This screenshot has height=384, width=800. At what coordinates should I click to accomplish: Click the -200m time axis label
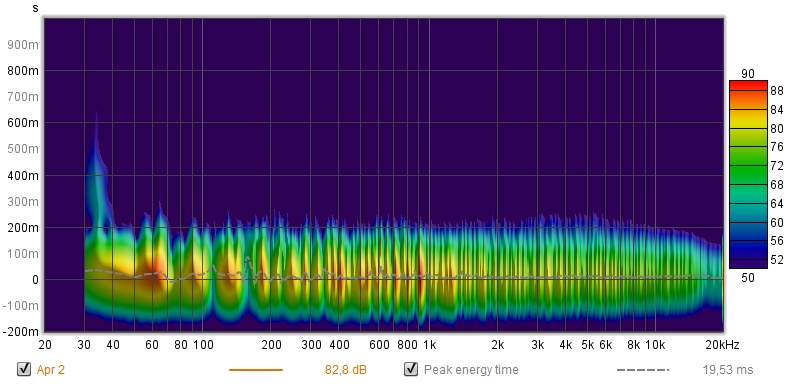pyautogui.click(x=20, y=332)
